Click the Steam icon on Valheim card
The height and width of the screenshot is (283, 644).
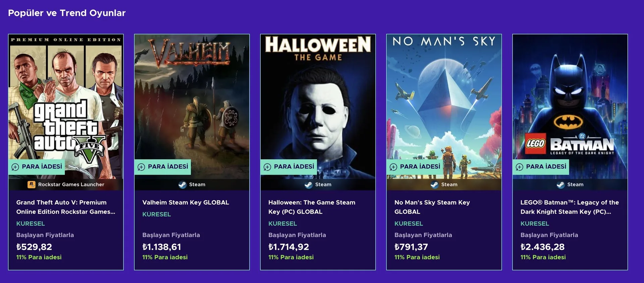pos(182,185)
